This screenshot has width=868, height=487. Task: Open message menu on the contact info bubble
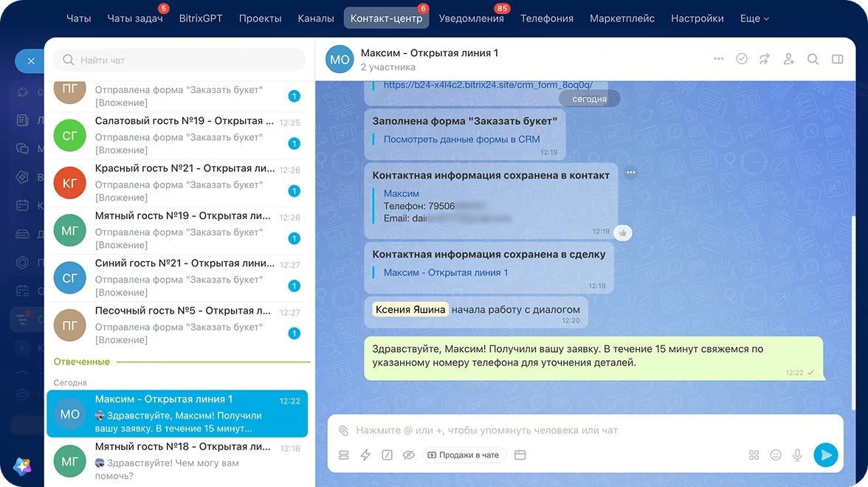[x=630, y=173]
